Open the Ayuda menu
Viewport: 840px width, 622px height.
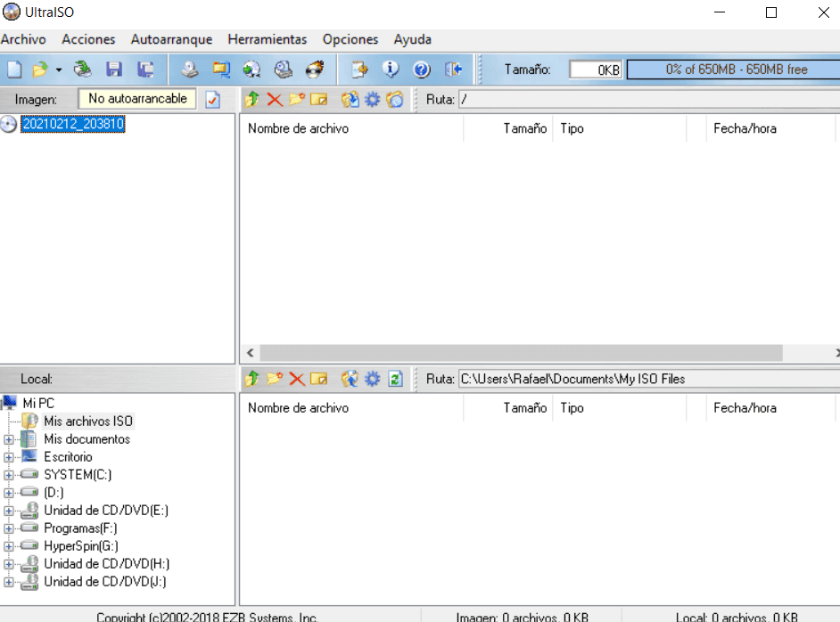click(413, 39)
